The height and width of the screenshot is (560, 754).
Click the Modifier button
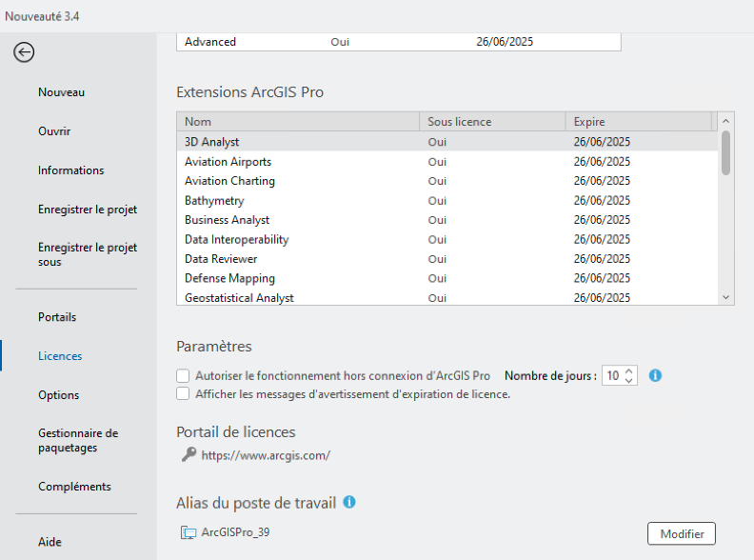coord(682,533)
